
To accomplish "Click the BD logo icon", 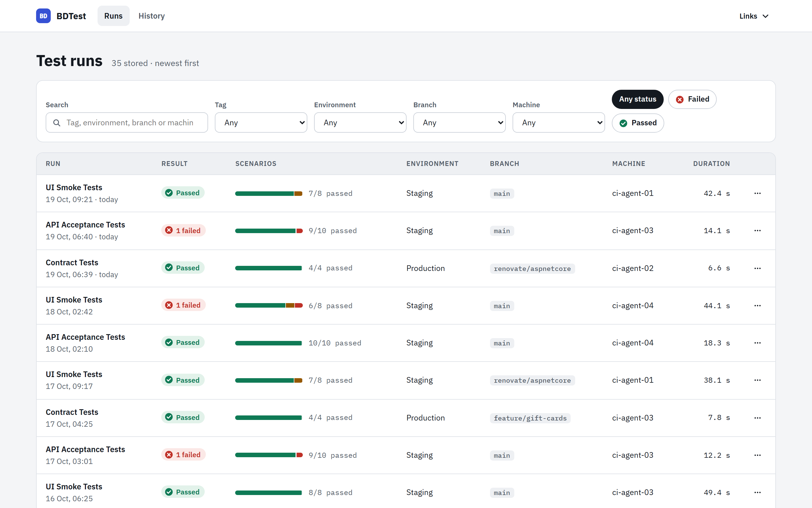I will pyautogui.click(x=43, y=16).
